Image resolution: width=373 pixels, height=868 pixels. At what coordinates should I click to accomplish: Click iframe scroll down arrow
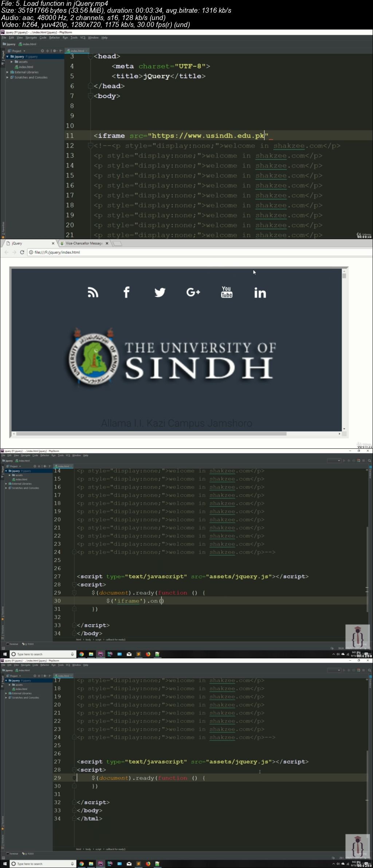point(344,429)
